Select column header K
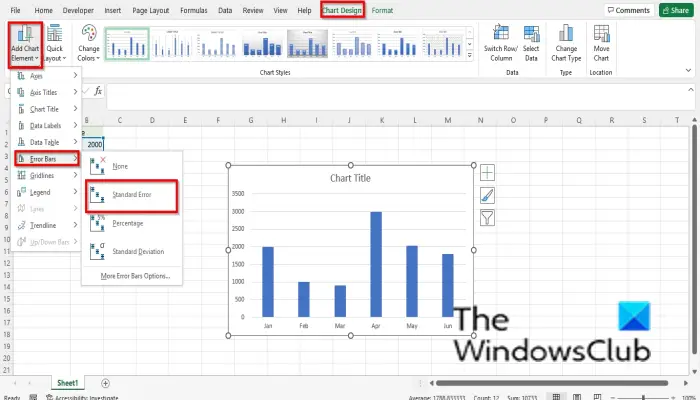Image resolution: width=700 pixels, height=400 pixels. pos(382,120)
